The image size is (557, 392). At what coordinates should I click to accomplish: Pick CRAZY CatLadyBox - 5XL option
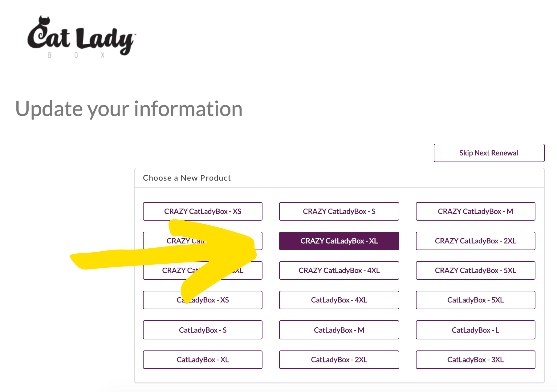point(475,270)
